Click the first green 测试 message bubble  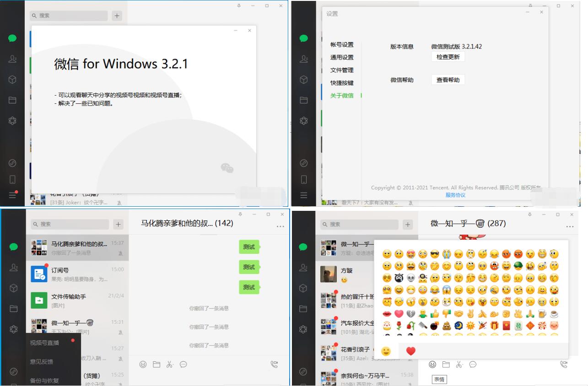[248, 247]
